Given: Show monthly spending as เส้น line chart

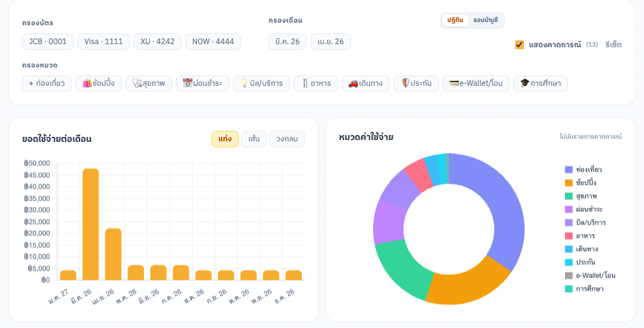Looking at the screenshot, I should point(254,139).
